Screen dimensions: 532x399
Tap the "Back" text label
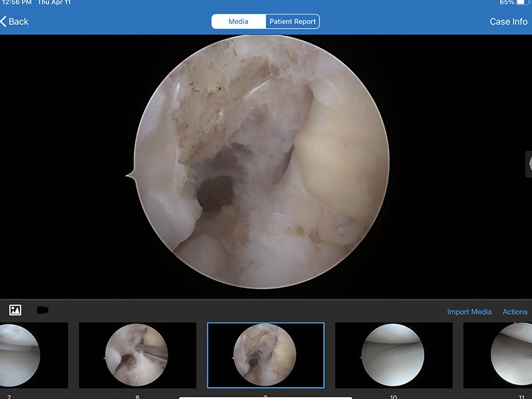pos(19,21)
